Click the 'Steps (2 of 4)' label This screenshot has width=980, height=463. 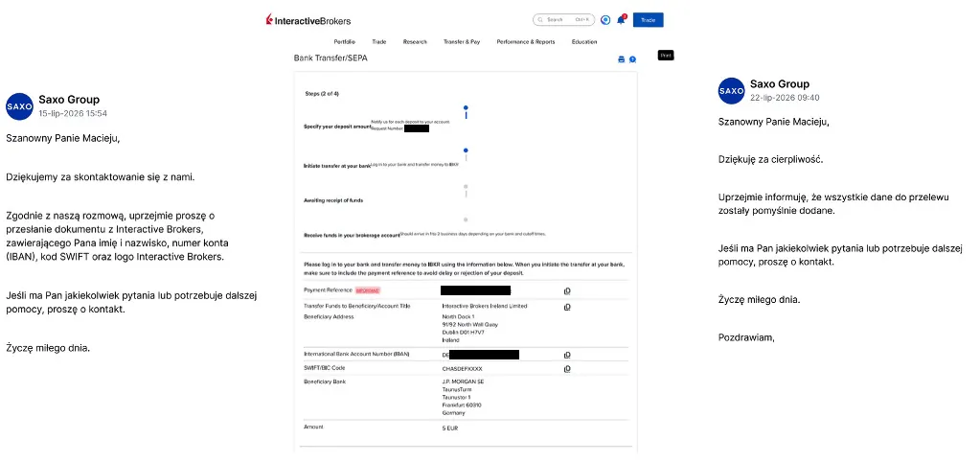[x=322, y=94]
